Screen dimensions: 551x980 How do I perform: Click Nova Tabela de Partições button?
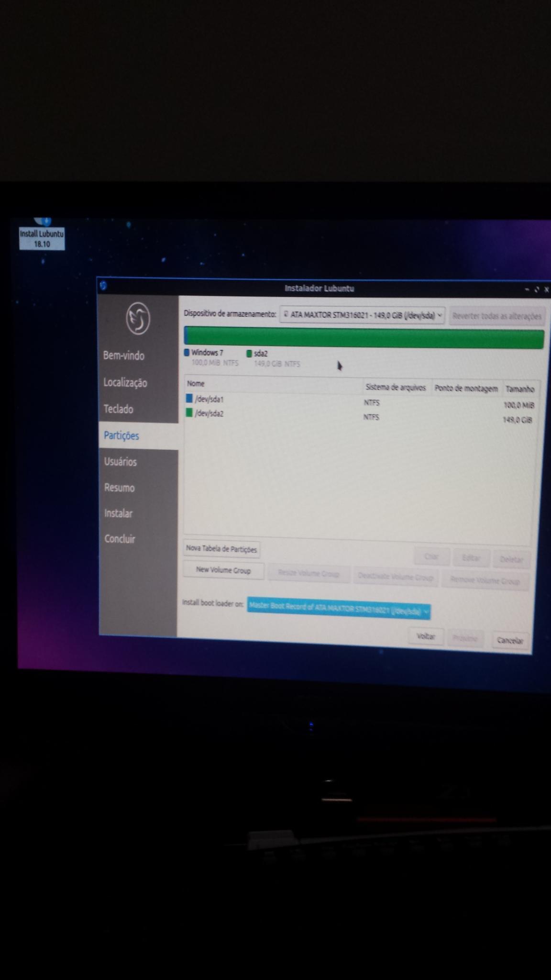point(221,549)
